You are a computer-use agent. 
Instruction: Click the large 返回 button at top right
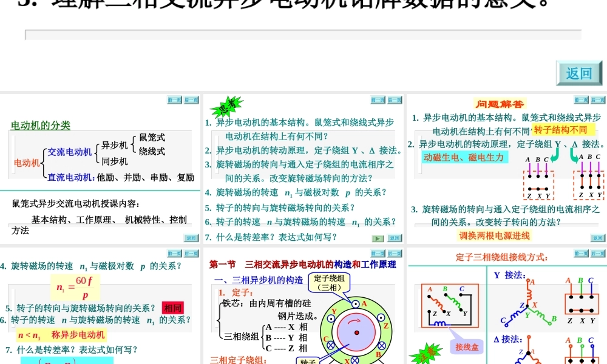pyautogui.click(x=580, y=72)
